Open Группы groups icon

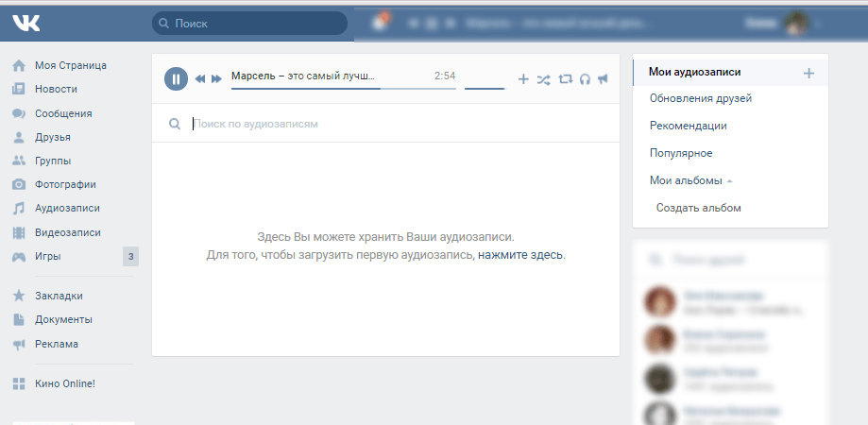click(19, 161)
